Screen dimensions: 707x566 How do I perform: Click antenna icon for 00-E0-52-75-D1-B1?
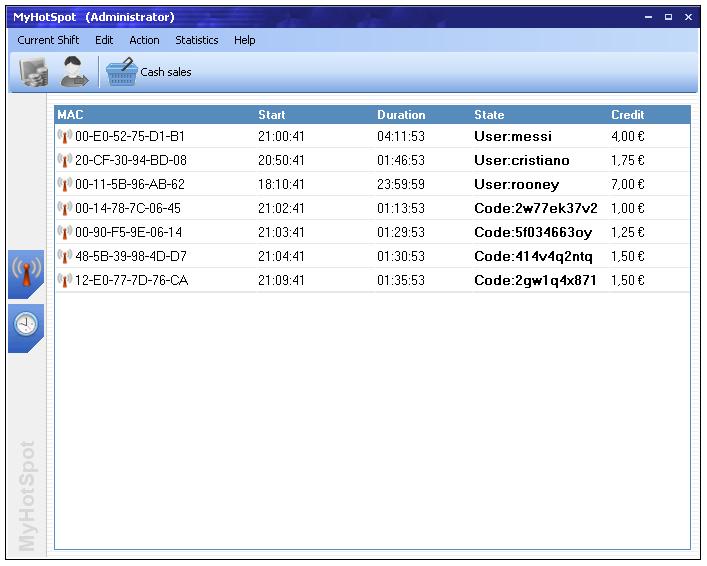[x=64, y=136]
